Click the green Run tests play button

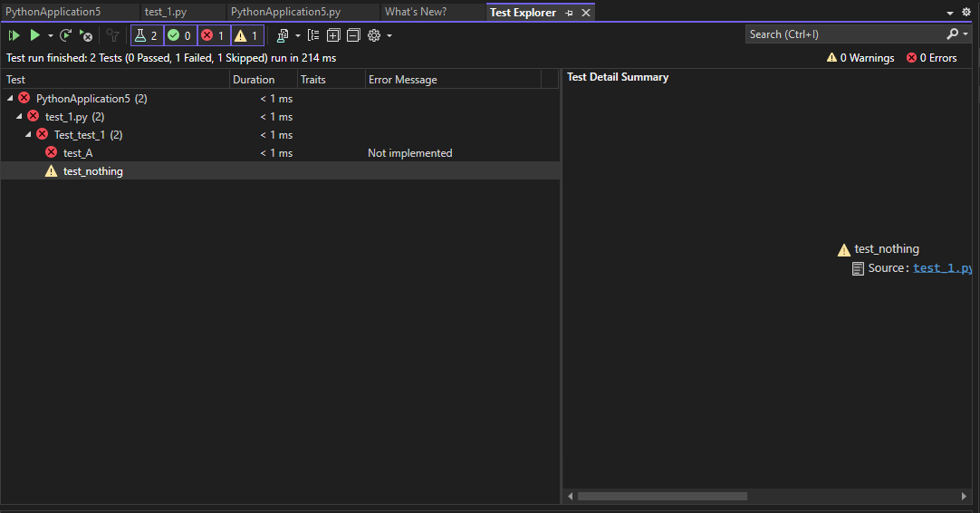(x=35, y=35)
